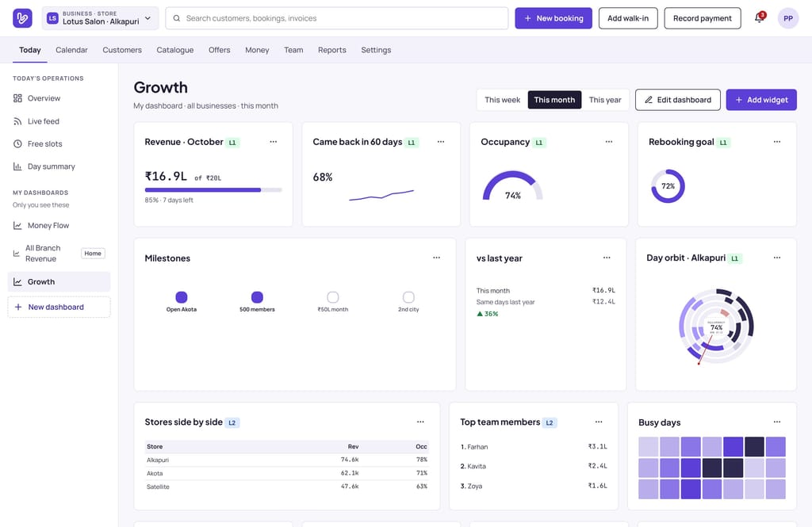Toggle the Open Akota milestone marker

coord(182,297)
